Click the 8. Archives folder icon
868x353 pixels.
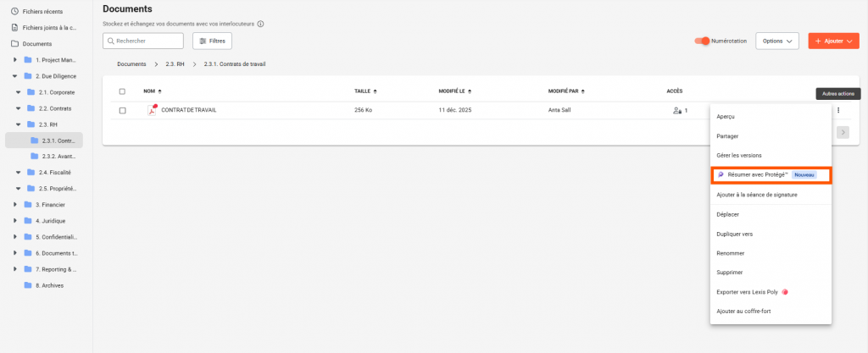click(28, 284)
